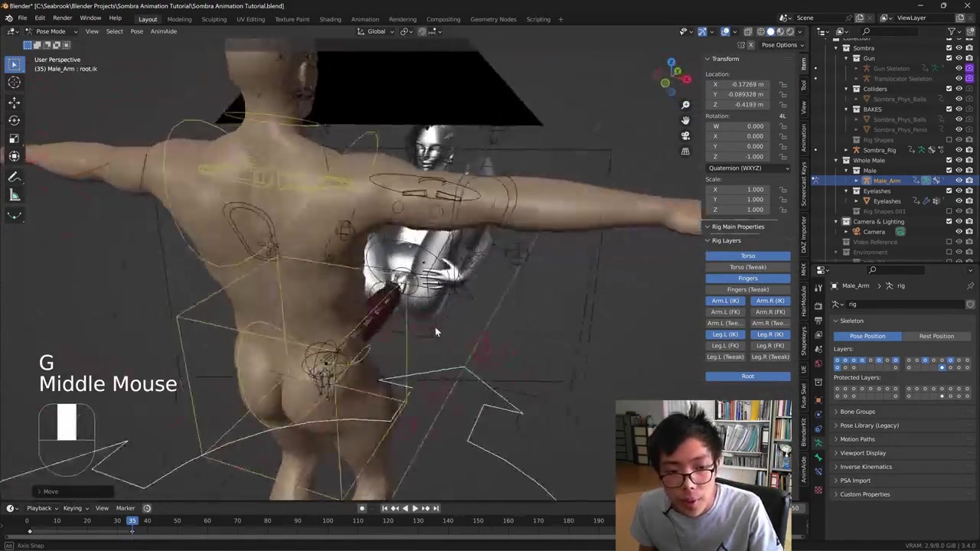Toggle the Arm.L (IK) rig layer

coord(725,301)
